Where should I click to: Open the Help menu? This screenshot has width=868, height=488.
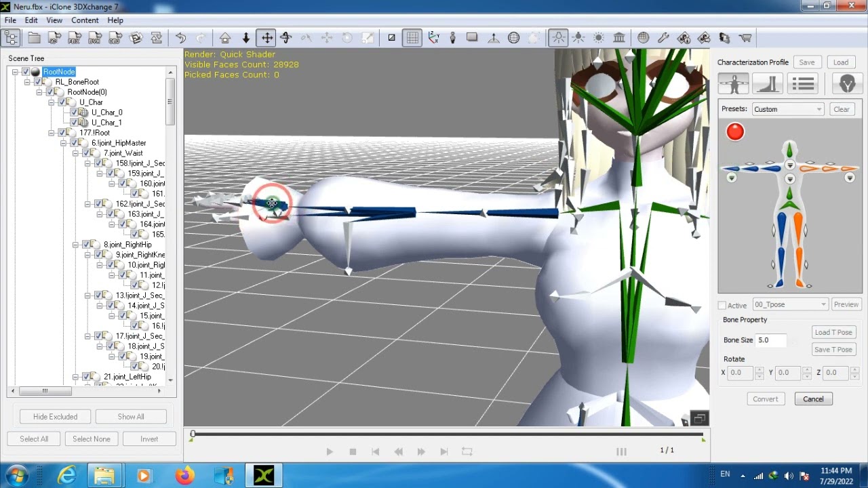(x=115, y=20)
